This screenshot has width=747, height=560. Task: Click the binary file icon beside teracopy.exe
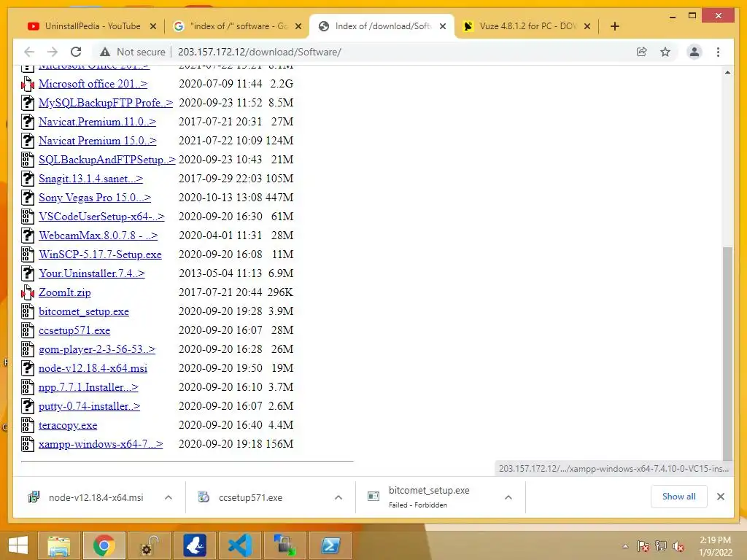click(28, 425)
